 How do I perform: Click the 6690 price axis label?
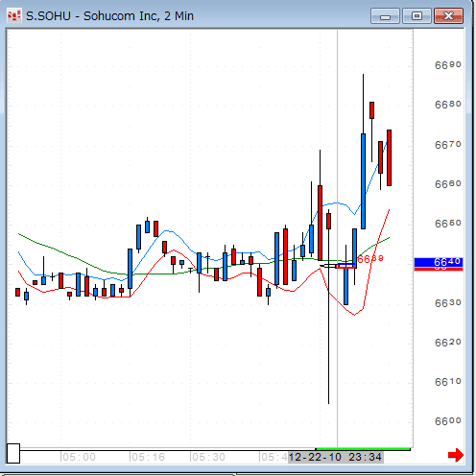coord(448,65)
